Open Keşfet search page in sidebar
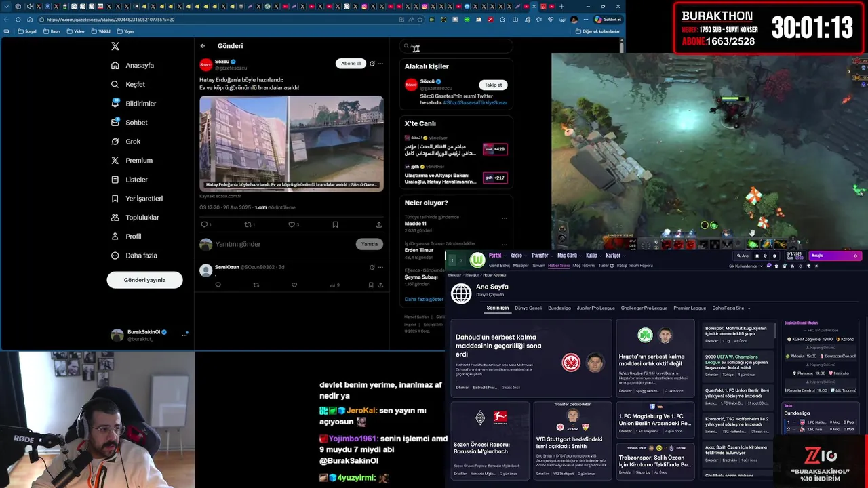Screen dimensions: 868x488 [x=128, y=85]
